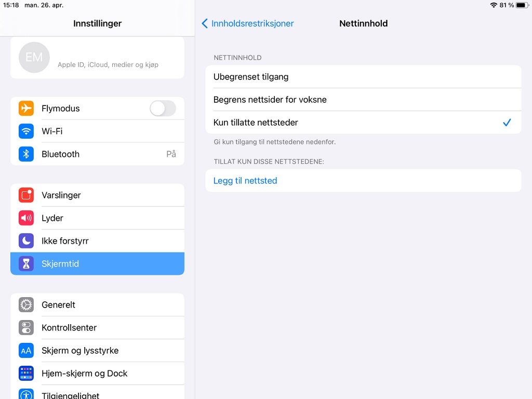Open the Skjermtid menu item

[x=97, y=263]
